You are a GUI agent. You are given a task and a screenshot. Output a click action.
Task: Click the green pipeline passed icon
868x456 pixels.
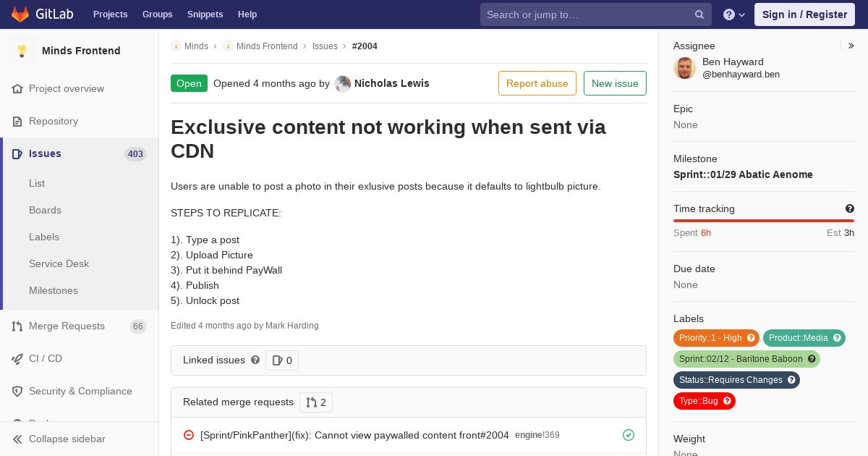[x=629, y=435]
